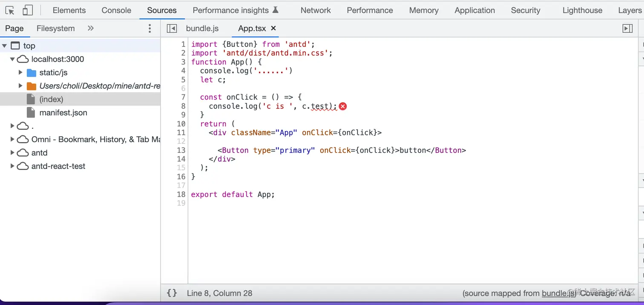Select the (index) file
Image resolution: width=644 pixels, height=305 pixels.
click(80, 99)
